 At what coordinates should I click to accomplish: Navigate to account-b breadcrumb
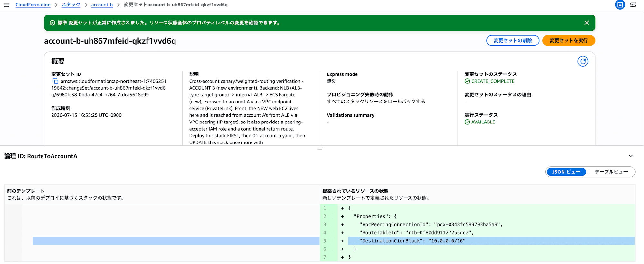point(102,5)
